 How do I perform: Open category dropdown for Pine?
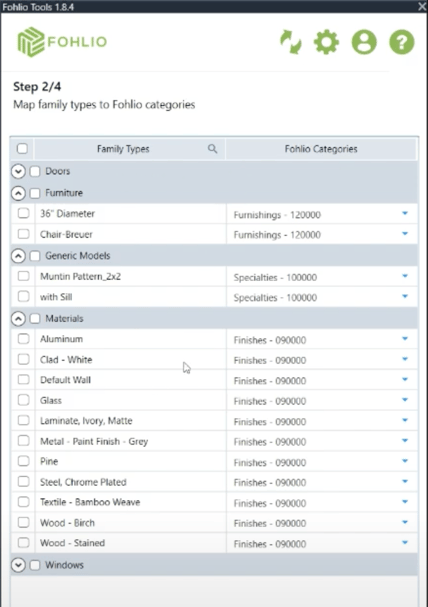coord(405,461)
